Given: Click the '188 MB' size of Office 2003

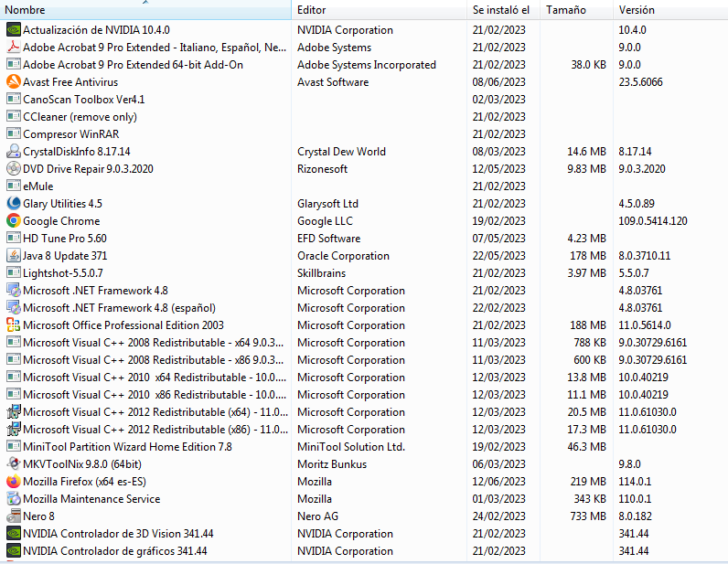Looking at the screenshot, I should pyautogui.click(x=588, y=325).
